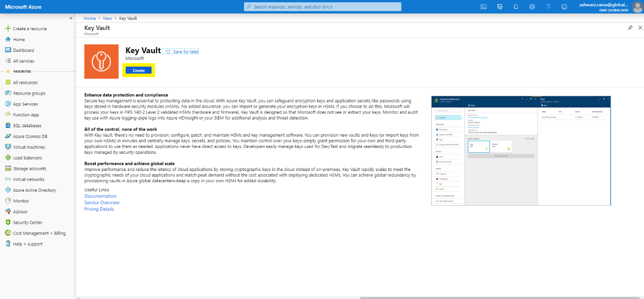Select All services menu label
Viewport: 644px width, 299px height.
(x=23, y=61)
